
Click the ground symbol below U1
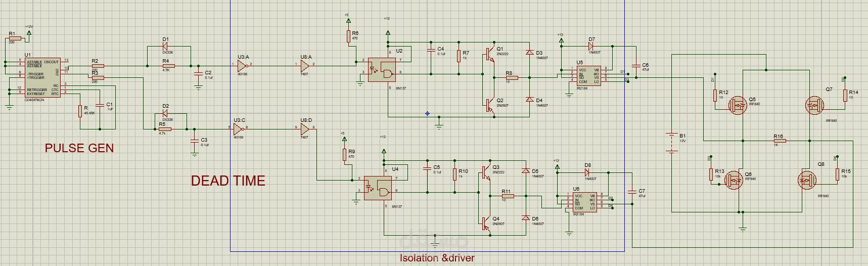tap(9, 106)
